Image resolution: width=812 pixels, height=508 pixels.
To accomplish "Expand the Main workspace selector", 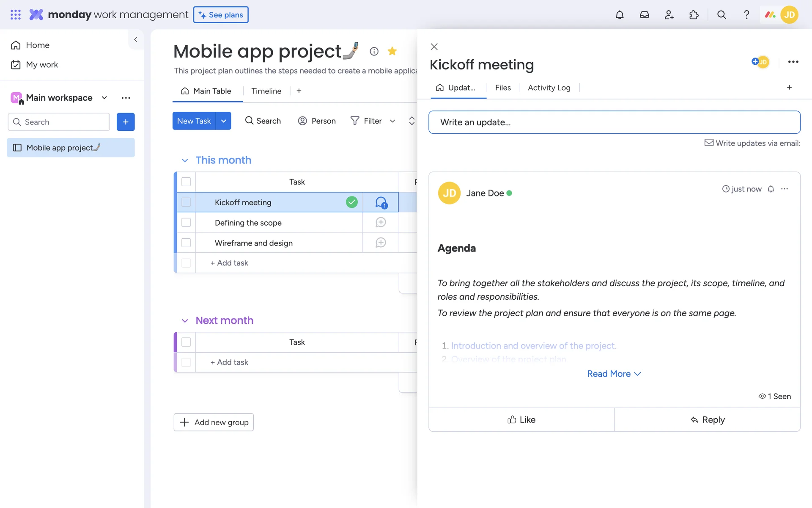I will pos(104,98).
